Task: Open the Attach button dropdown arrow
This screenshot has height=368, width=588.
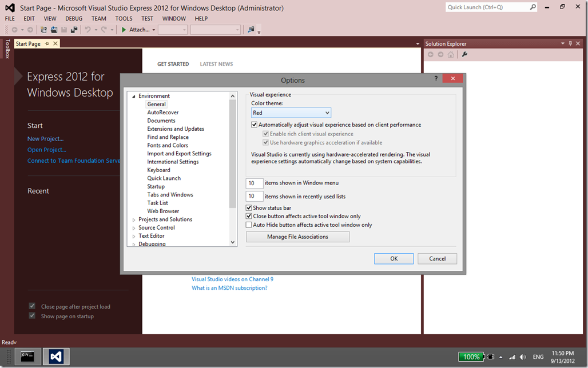Action: pos(153,30)
